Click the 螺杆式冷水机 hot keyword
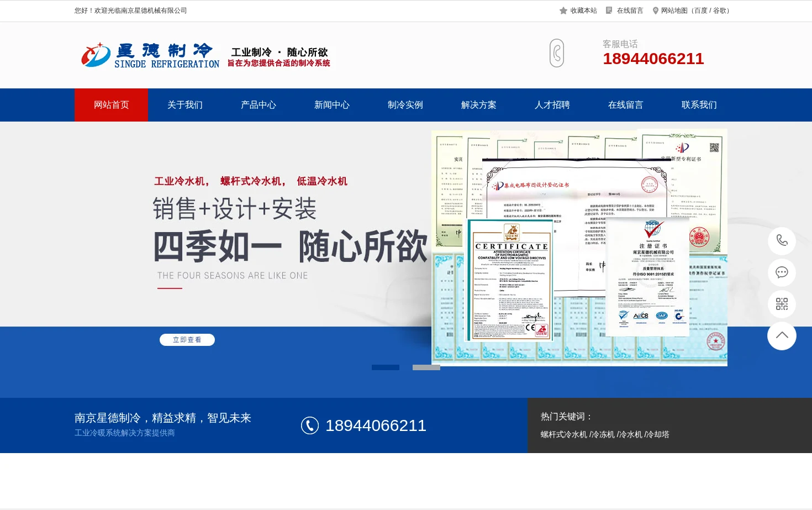 (x=563, y=434)
